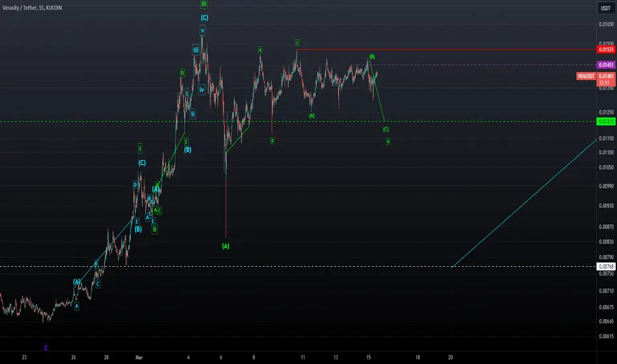617x364 pixels.
Task: Click the 0.01250 value on the price axis
Action: tap(606, 112)
